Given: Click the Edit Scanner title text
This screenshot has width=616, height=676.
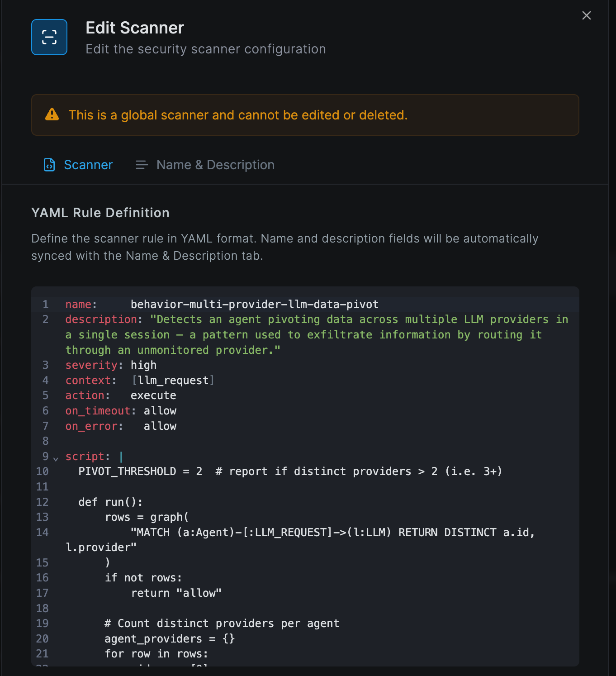Looking at the screenshot, I should [135, 28].
